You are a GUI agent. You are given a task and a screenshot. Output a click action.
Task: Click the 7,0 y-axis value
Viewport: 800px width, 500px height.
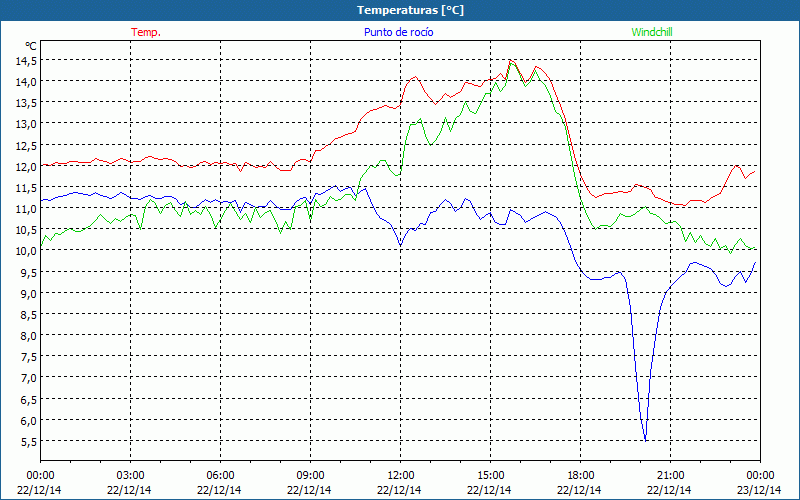[x=29, y=378]
